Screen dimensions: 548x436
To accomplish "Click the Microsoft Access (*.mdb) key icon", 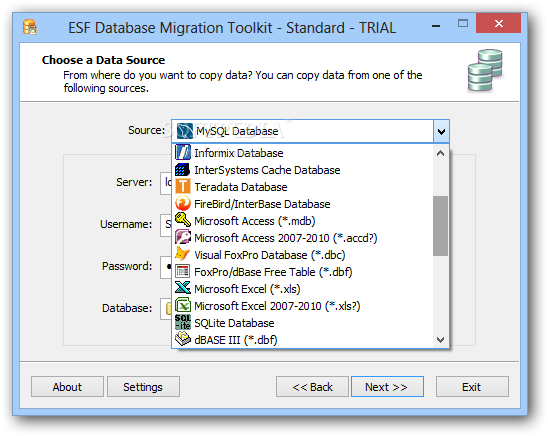I will [x=183, y=221].
